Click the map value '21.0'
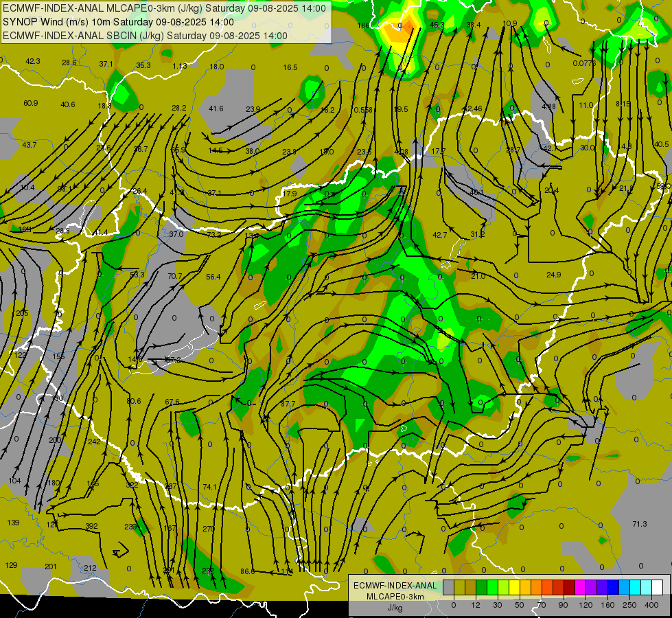This screenshot has width=672, height=618. 478,276
